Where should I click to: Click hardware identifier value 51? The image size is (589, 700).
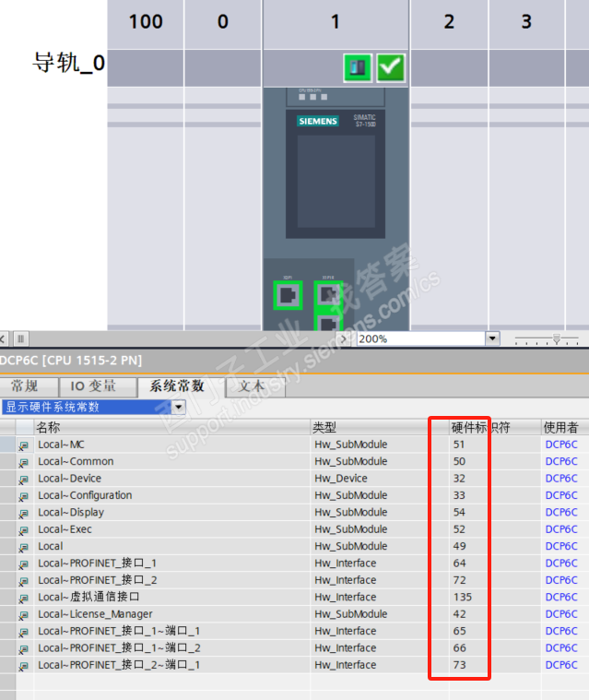(x=459, y=445)
